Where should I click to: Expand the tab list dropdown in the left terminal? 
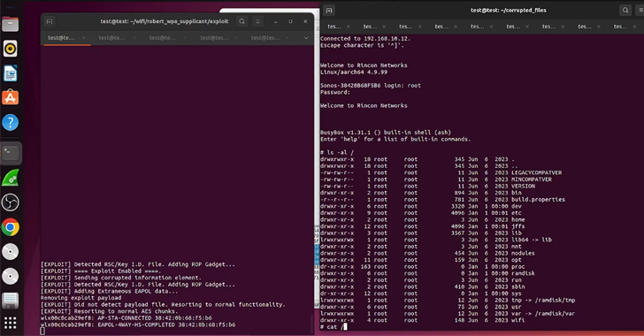(x=306, y=38)
